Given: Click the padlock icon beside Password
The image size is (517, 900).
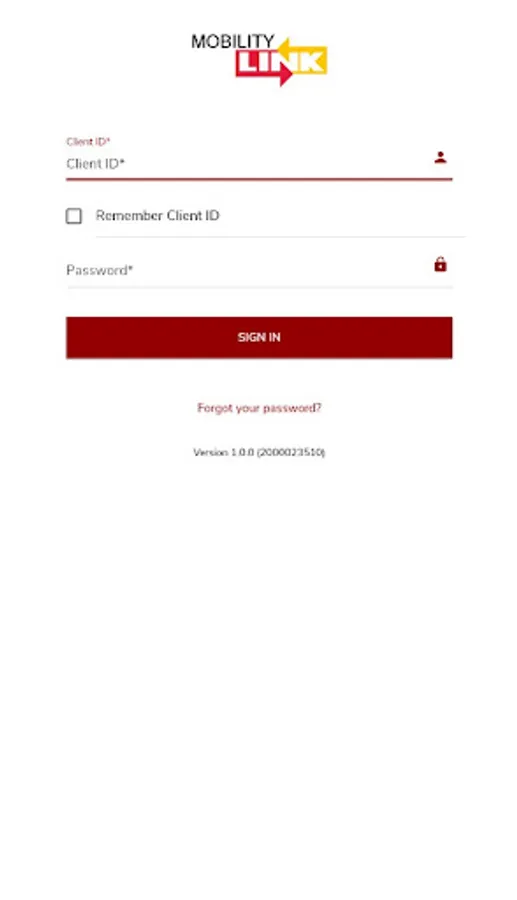Looking at the screenshot, I should click(440, 264).
